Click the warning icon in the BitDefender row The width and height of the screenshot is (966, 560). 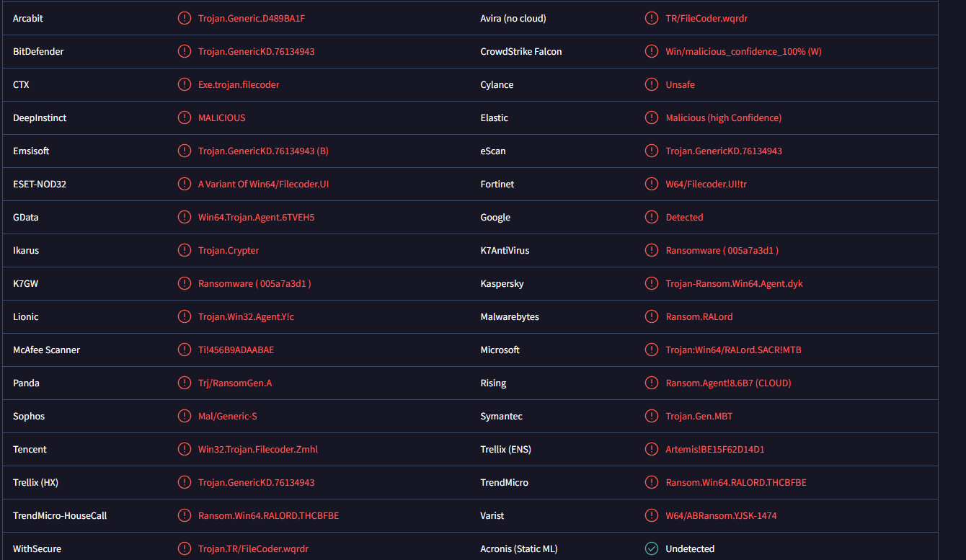point(185,51)
